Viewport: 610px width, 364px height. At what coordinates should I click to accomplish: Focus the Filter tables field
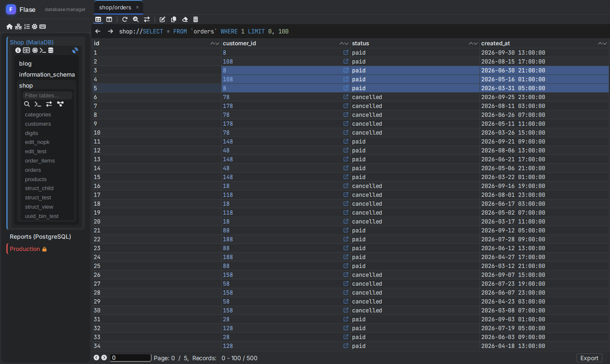[x=47, y=96]
